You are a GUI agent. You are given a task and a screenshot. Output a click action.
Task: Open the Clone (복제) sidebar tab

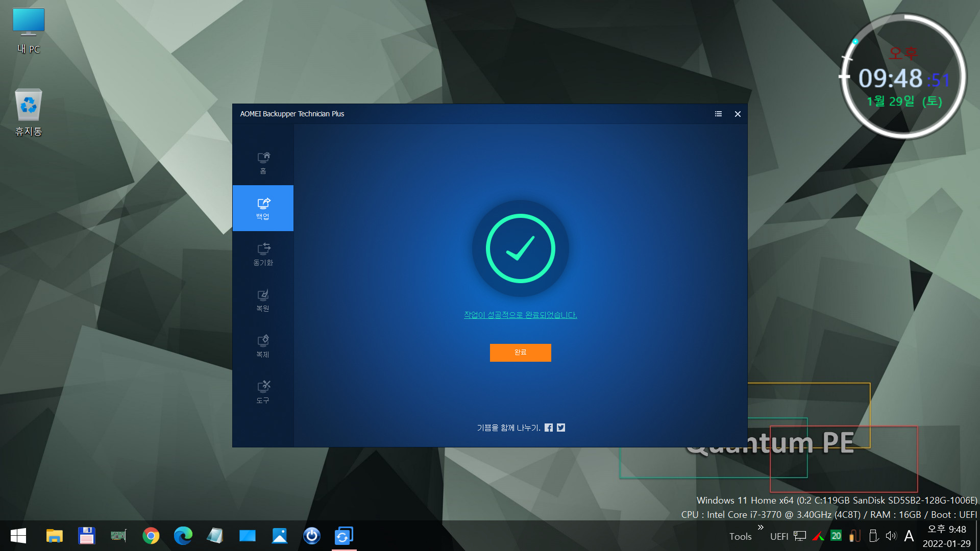(x=263, y=346)
